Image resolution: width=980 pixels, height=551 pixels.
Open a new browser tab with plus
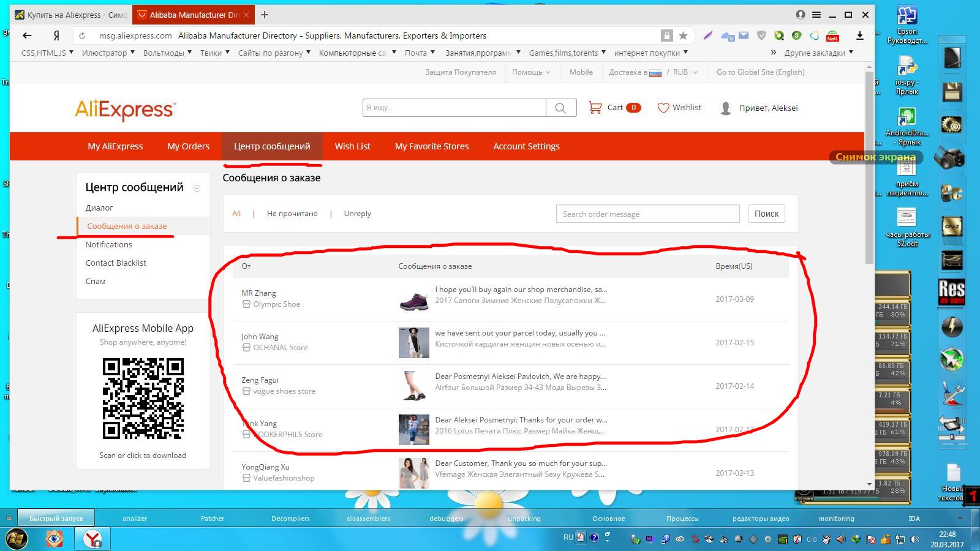coord(265,15)
